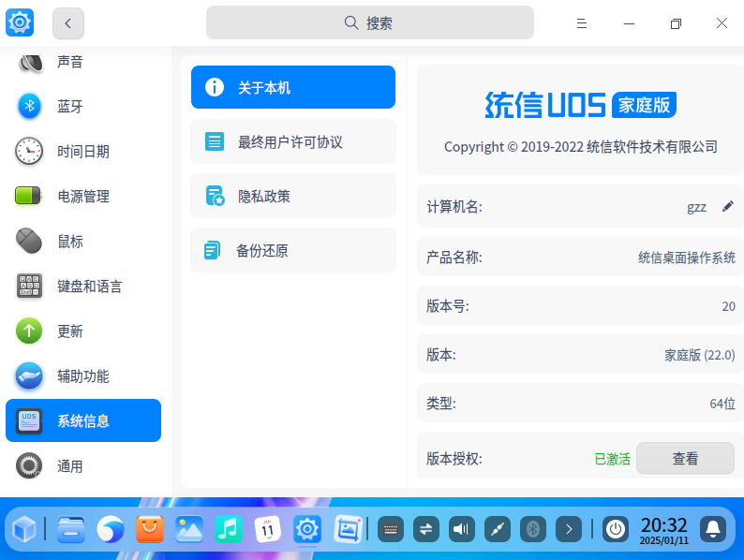Click pen tray icon in dock
The image size is (744, 560).
tap(498, 529)
